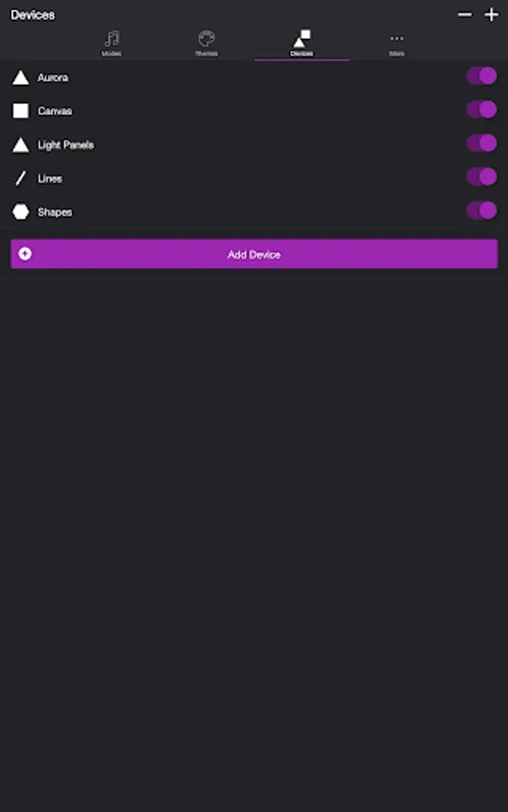Select the Light Panels list row label
This screenshot has width=508, height=812.
(x=66, y=145)
